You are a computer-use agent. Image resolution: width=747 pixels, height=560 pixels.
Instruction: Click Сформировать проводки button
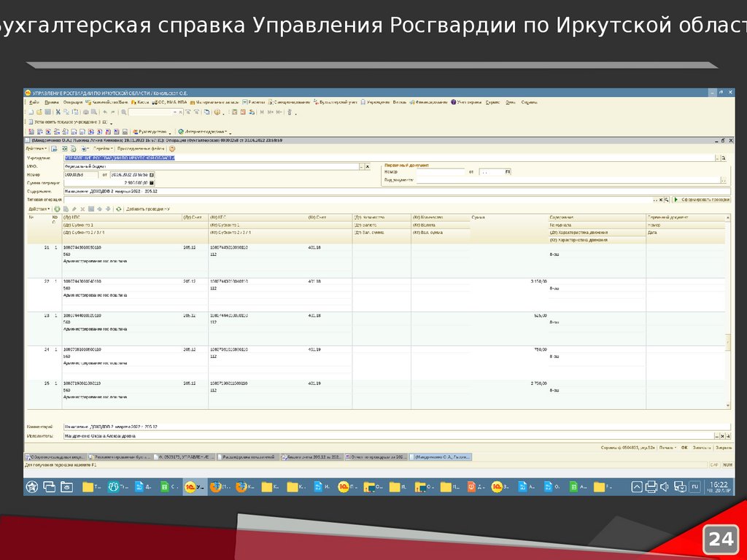pos(701,199)
